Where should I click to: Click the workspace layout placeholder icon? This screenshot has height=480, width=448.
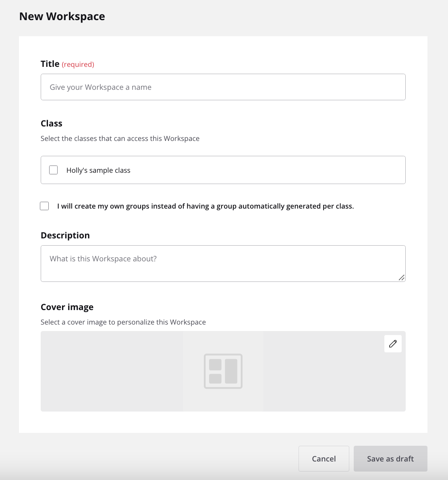point(223,371)
